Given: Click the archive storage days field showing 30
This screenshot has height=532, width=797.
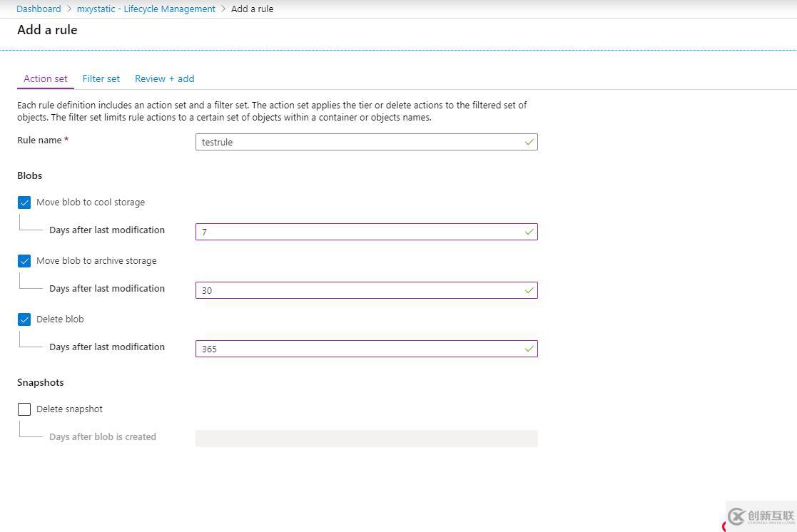Looking at the screenshot, I should tap(357, 290).
